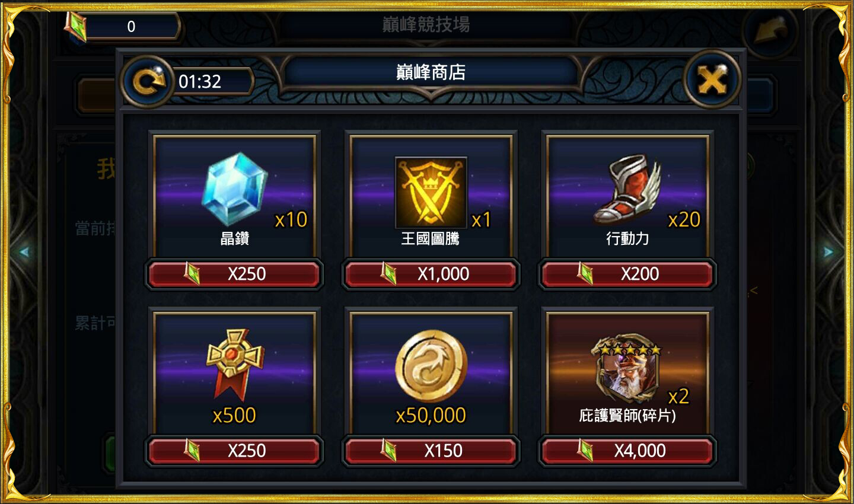Screen dimensions: 854x504
Task: Click the right page arrow
Action: point(828,252)
